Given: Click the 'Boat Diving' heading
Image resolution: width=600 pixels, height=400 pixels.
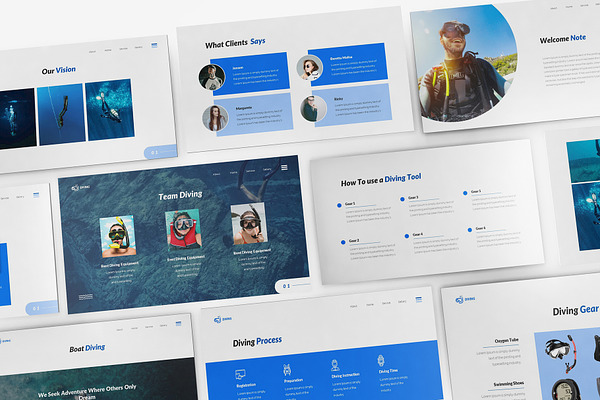Looking at the screenshot, I should [87, 348].
